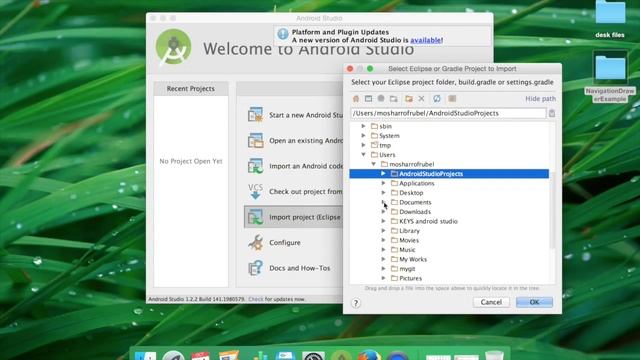The width and height of the screenshot is (640, 360).
Task: Click the Hide path link
Action: click(540, 99)
